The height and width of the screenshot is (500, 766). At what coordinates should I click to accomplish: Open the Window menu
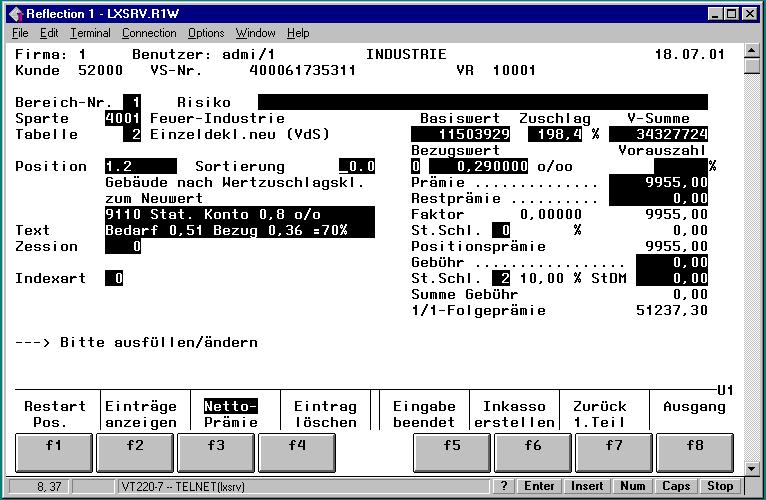pyautogui.click(x=255, y=33)
